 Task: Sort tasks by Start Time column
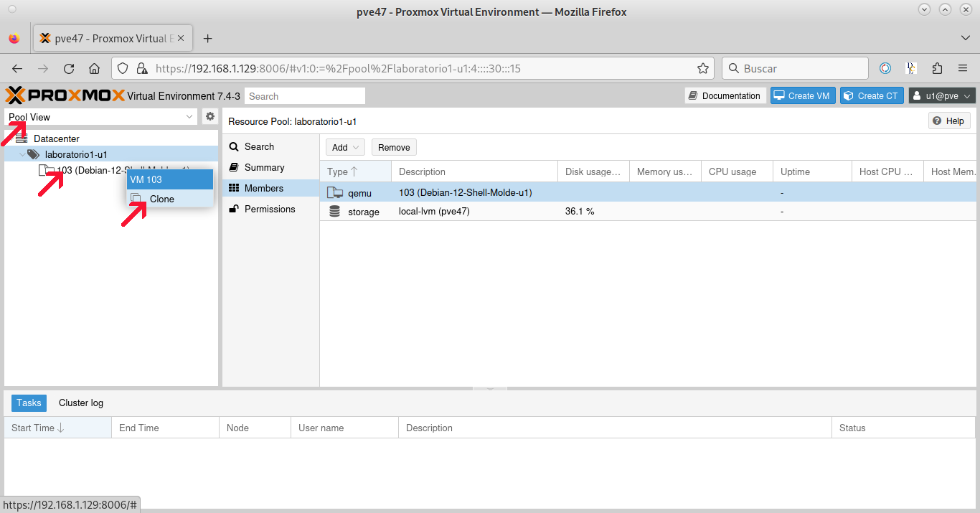point(58,428)
